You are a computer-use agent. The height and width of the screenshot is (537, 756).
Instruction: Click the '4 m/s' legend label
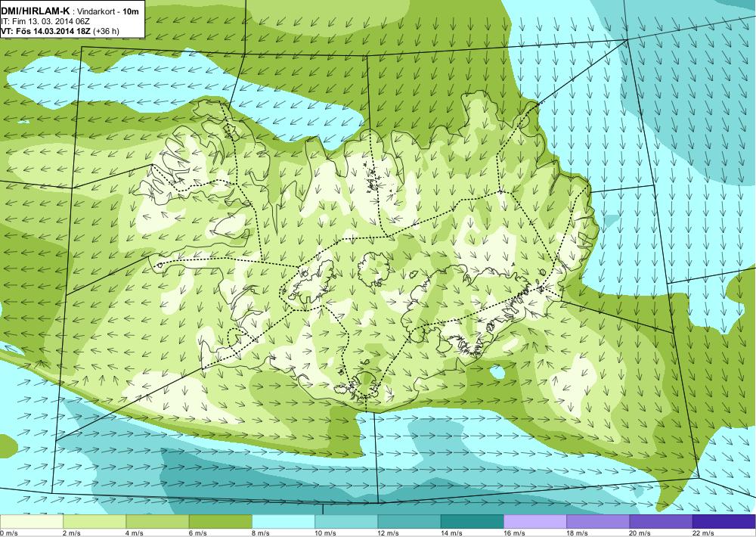(135, 533)
